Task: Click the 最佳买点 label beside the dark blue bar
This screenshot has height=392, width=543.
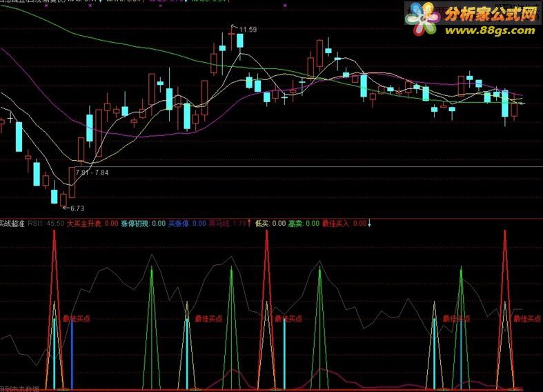Action: click(77, 319)
